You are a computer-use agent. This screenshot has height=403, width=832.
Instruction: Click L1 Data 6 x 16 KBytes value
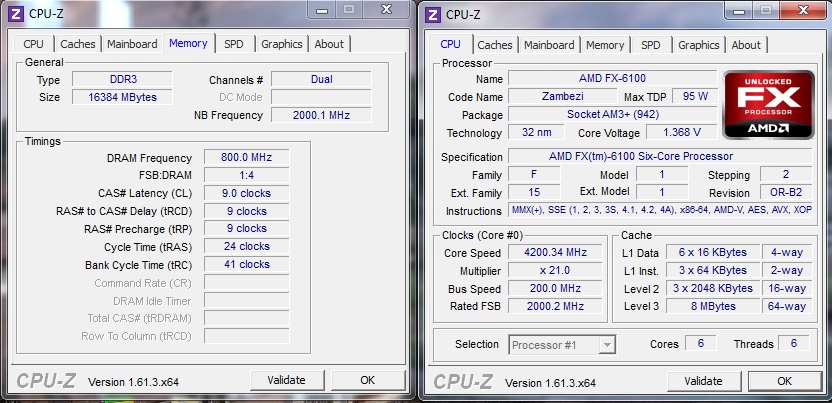[x=713, y=252]
